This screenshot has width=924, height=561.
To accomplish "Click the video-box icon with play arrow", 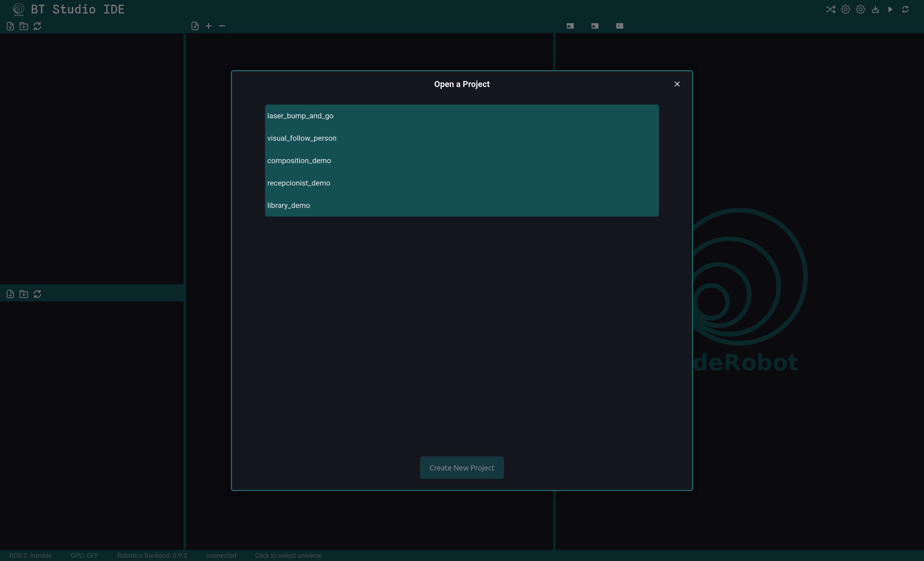I will coord(619,26).
